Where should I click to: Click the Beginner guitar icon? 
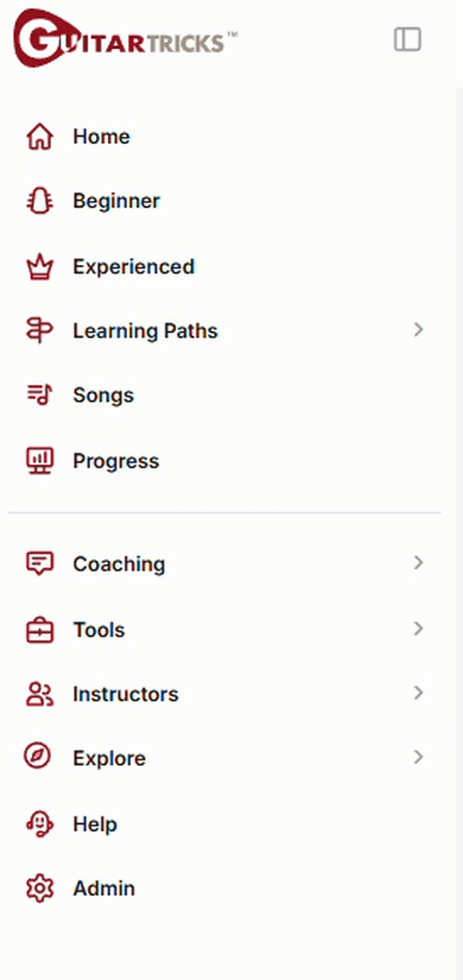pos(39,201)
